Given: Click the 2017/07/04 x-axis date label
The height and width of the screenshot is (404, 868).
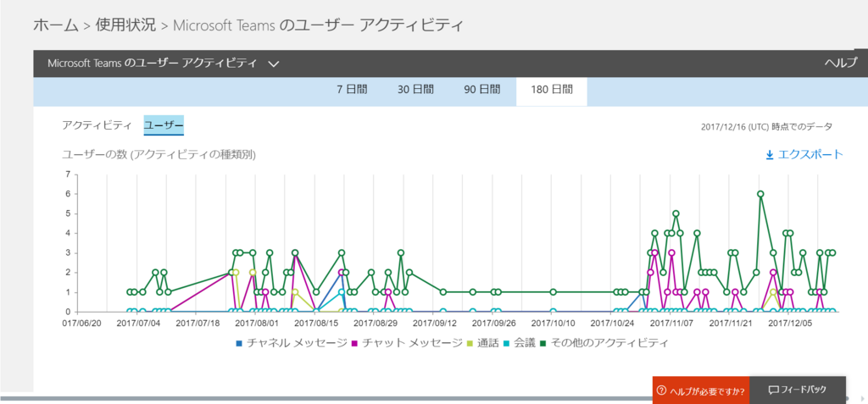Looking at the screenshot, I should coord(139,322).
